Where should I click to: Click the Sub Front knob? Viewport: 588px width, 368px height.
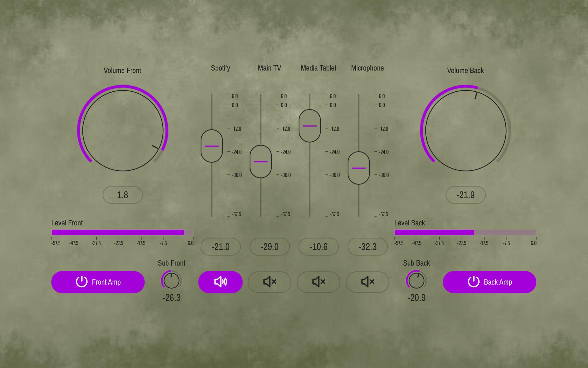tap(171, 281)
